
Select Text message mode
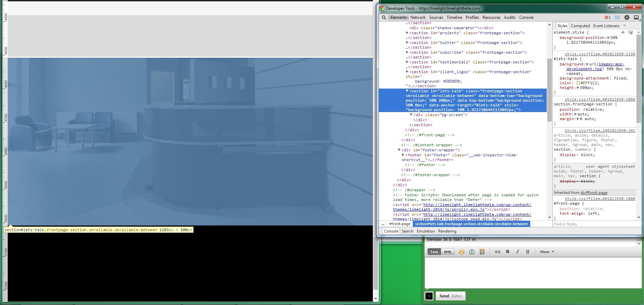434,252
